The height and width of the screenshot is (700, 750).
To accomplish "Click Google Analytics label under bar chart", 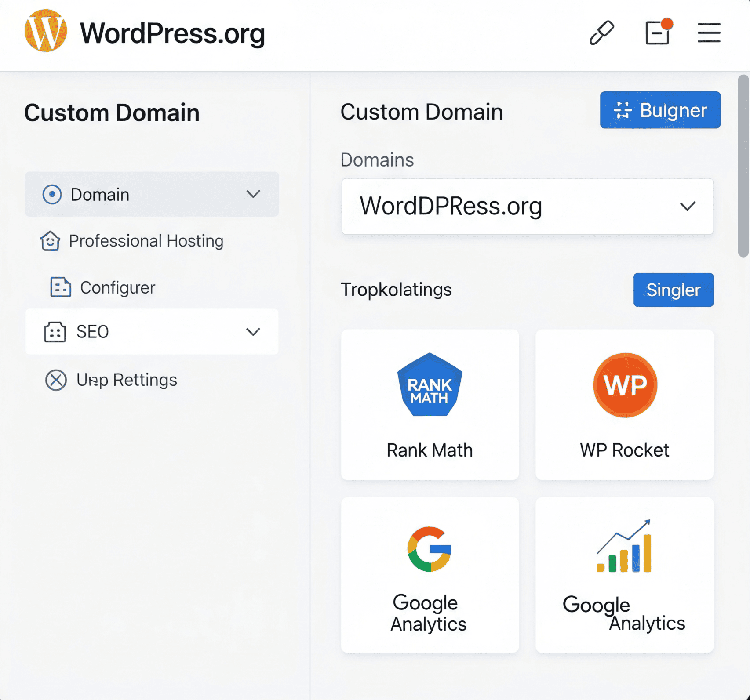I will click(624, 613).
